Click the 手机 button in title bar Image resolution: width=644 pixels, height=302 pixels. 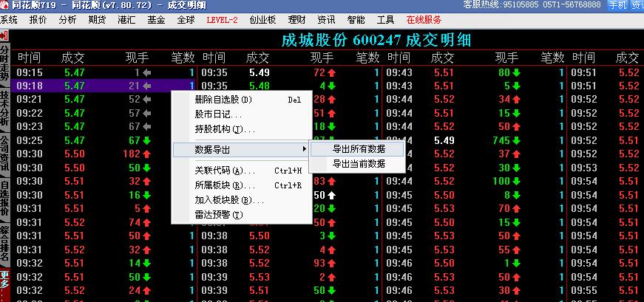[617, 5]
